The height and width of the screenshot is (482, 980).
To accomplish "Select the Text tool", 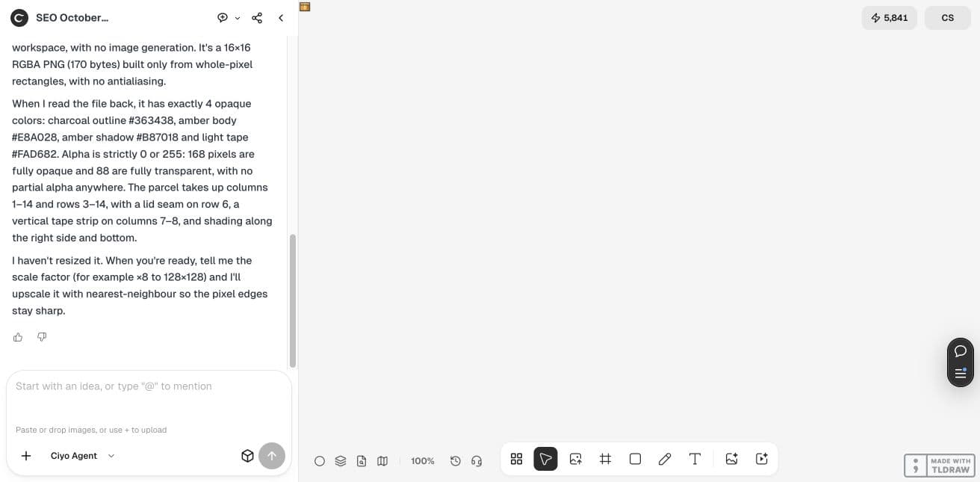I will pos(695,459).
